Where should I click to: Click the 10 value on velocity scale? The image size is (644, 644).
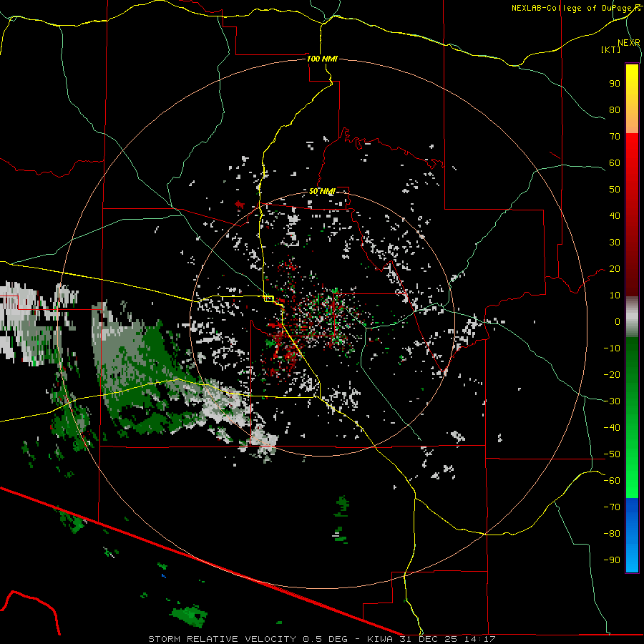(x=615, y=296)
